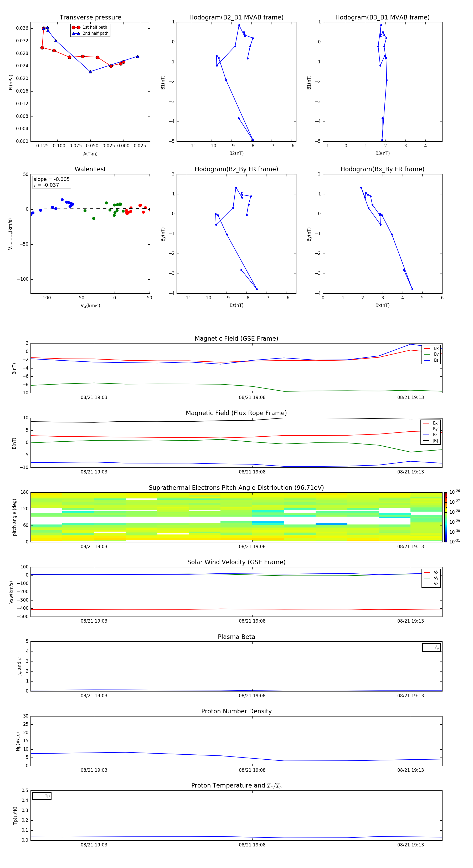
Task: Click the 'slope = -0.005' annotation
Action: [x=52, y=179]
